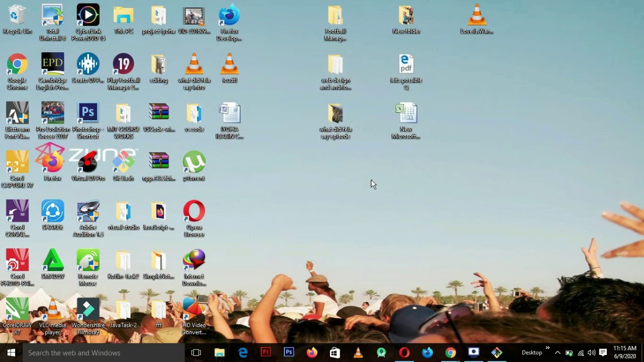Open the 'project iyoha' folder
Image resolution: width=644 pixels, height=362 pixels.
(x=158, y=20)
